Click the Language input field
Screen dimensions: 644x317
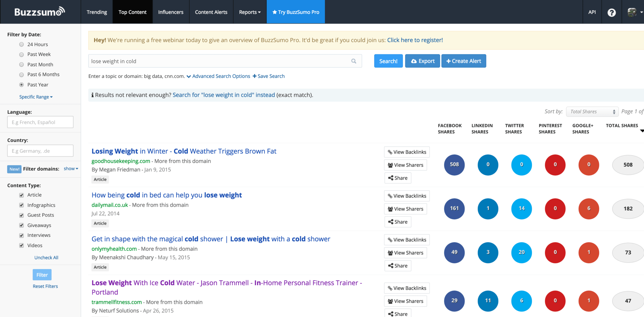coord(40,122)
